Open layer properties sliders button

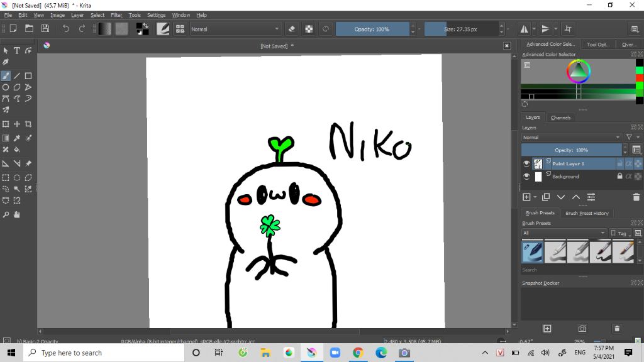[x=591, y=197]
